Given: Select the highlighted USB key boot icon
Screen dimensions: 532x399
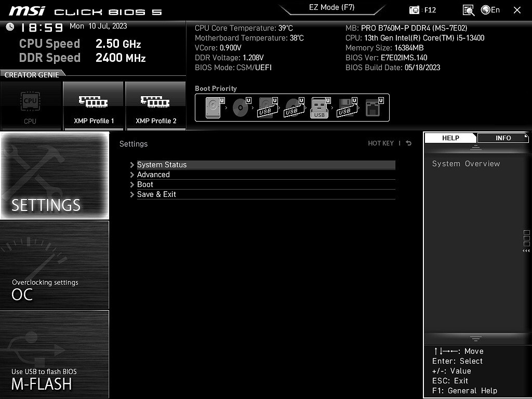Looking at the screenshot, I should coord(320,108).
